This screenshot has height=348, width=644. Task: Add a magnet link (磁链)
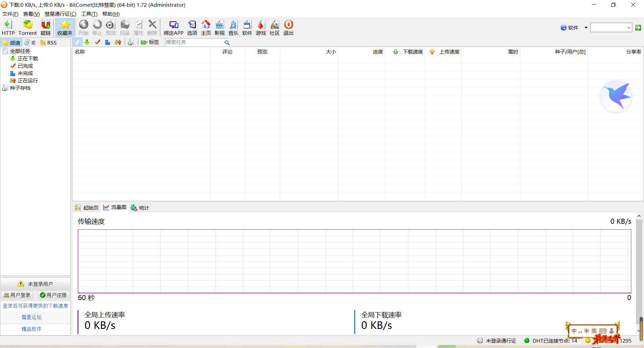pyautogui.click(x=46, y=27)
